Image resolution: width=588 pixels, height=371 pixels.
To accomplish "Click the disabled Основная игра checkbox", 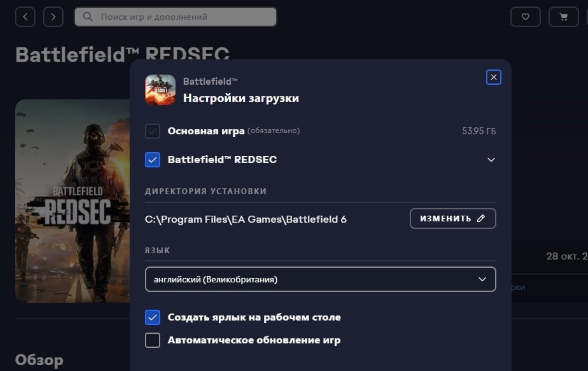I will tap(152, 131).
